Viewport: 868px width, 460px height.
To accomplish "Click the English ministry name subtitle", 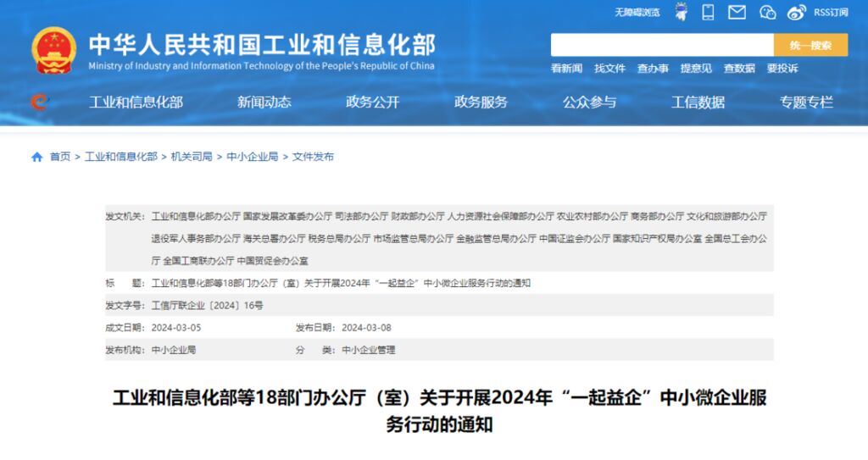I will tap(261, 66).
